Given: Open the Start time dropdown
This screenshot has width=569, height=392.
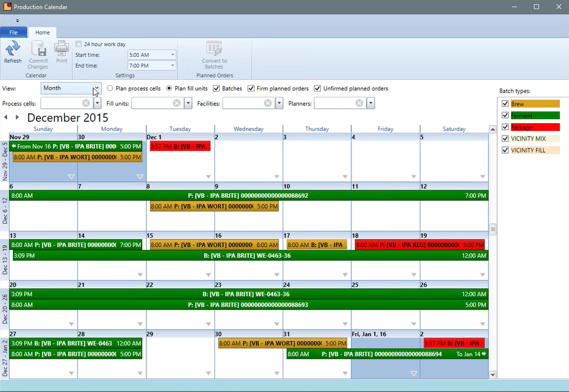Looking at the screenshot, I should coord(172,55).
